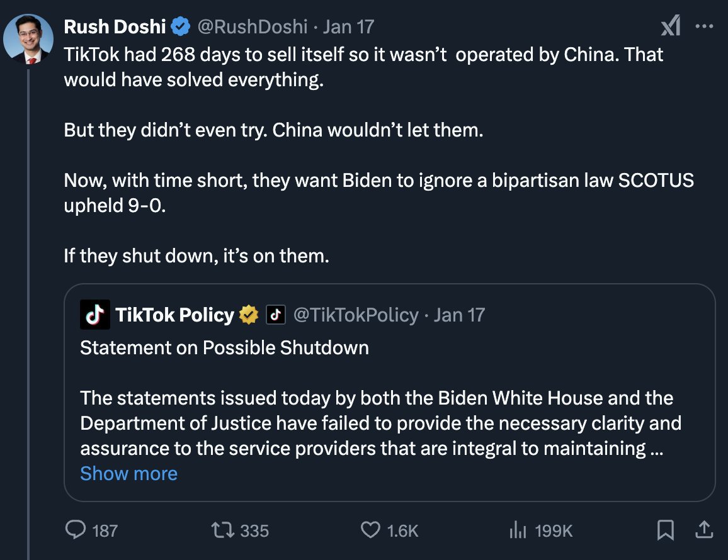Screen dimensions: 728x560
Task: Open Grok xAI icon on post
Action: point(670,26)
